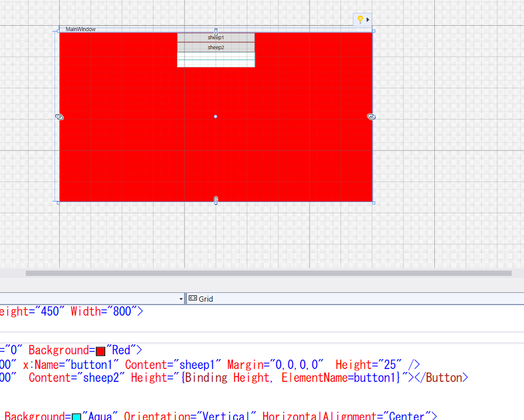Click the lightbulb quick actions icon
This screenshot has width=524, height=420.
coord(360,19)
